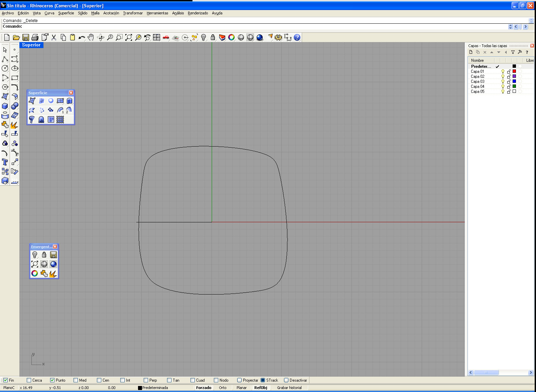Enable the Cen object snap checkbox
Screen dimensions: 536x392
point(99,380)
